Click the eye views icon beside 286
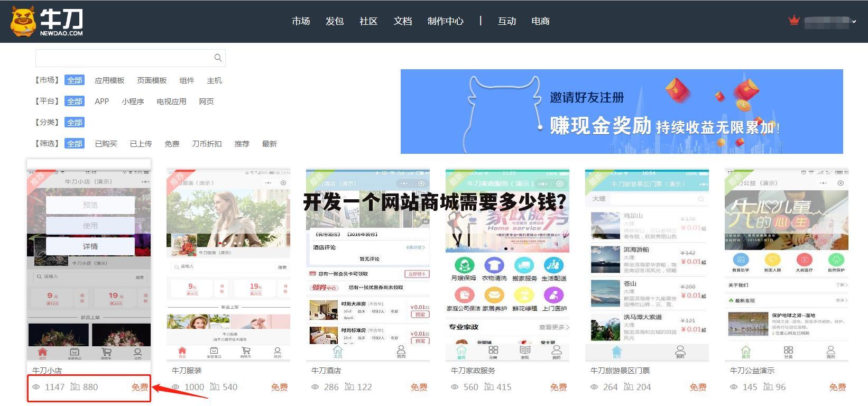 click(x=315, y=387)
